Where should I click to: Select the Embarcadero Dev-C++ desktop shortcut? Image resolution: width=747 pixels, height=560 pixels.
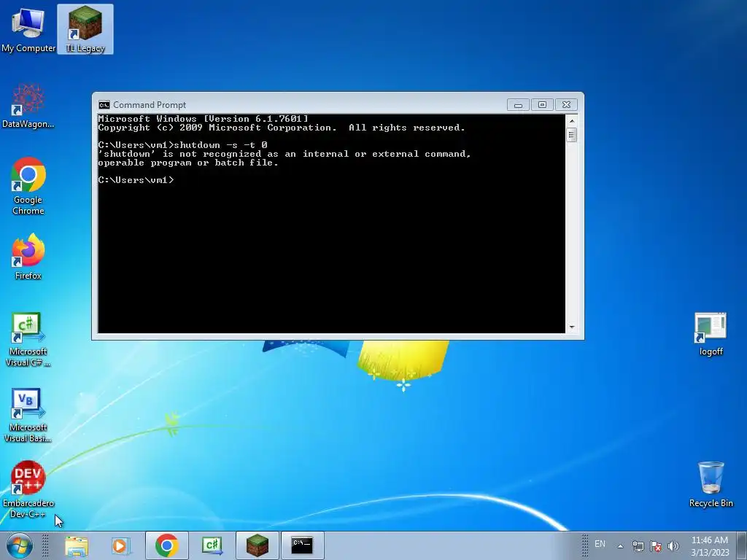[x=28, y=490]
